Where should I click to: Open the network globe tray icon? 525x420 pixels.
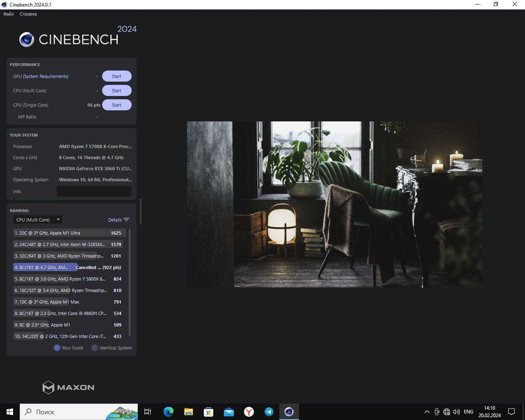tap(447, 412)
